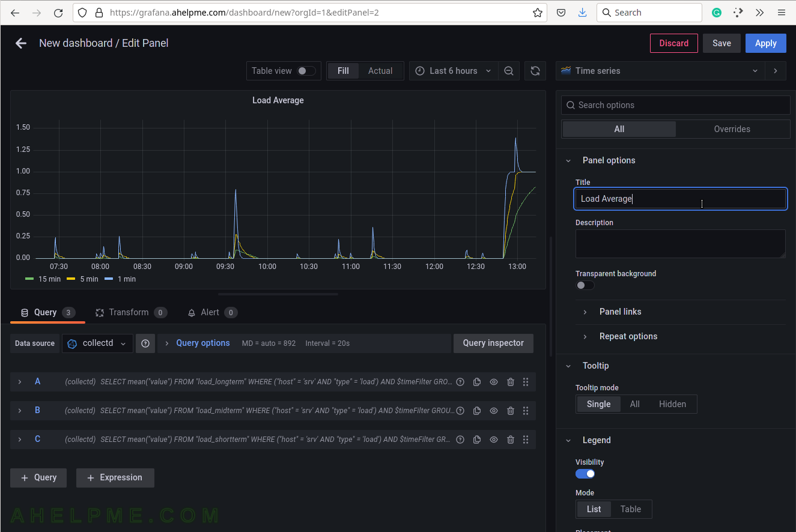Duplicate query C with the copy icon
Image resolution: width=796 pixels, height=532 pixels.
(x=477, y=440)
